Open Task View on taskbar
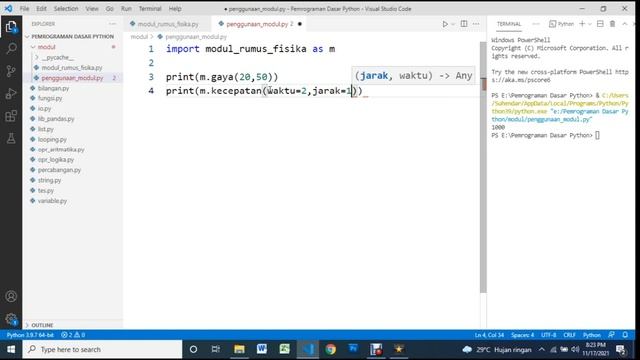The image size is (640, 360). coord(216,349)
